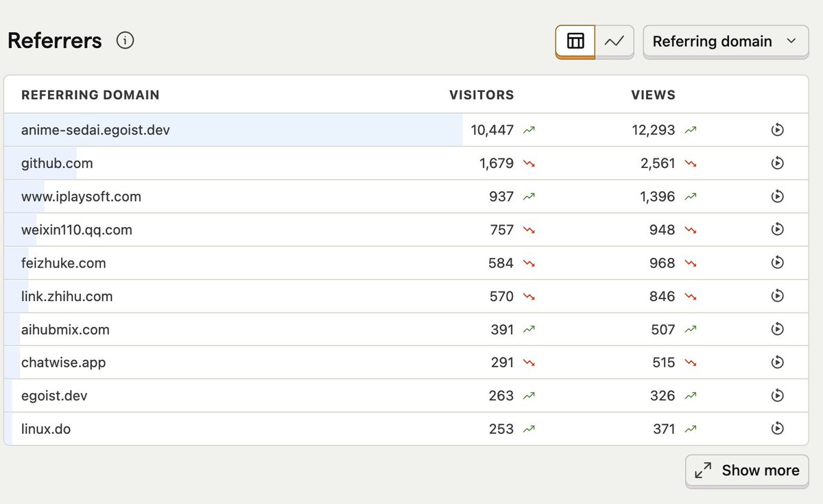
Task: Click the views up-trend arrow for anime-sedai.egoist.dev
Action: pyautogui.click(x=691, y=130)
